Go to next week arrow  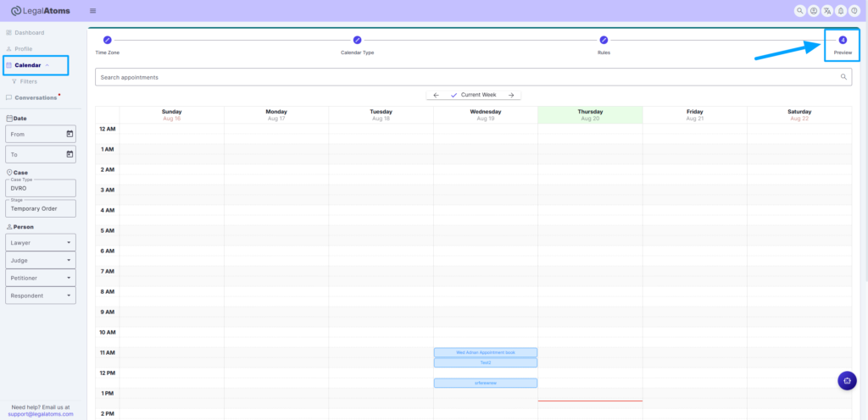click(511, 95)
